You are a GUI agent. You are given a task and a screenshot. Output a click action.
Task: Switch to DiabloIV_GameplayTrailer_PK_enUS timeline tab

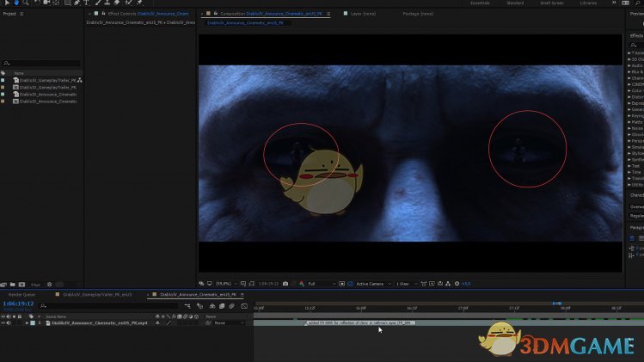pyautogui.click(x=97, y=295)
